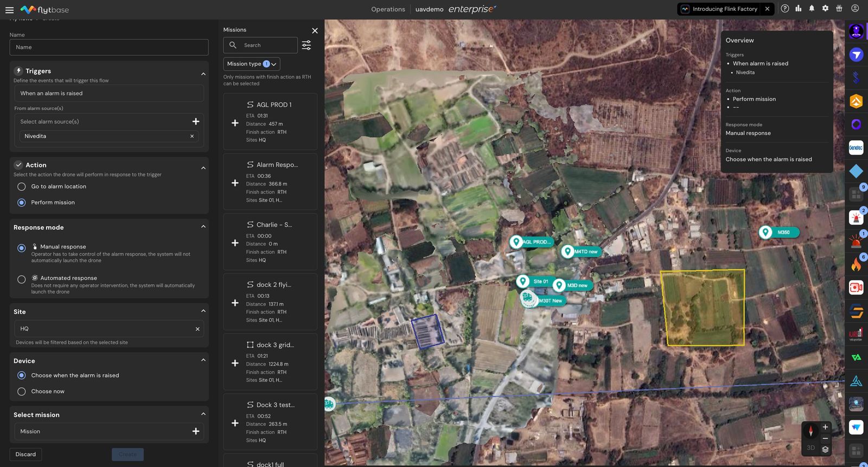Collapse the Site section
Screen dimensions: 868x467
203,311
